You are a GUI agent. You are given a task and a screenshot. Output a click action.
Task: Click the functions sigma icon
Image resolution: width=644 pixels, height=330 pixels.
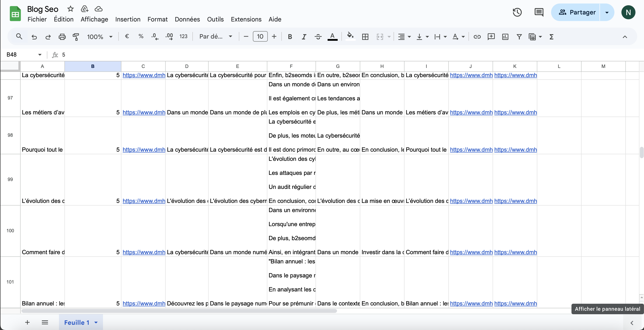(551, 37)
